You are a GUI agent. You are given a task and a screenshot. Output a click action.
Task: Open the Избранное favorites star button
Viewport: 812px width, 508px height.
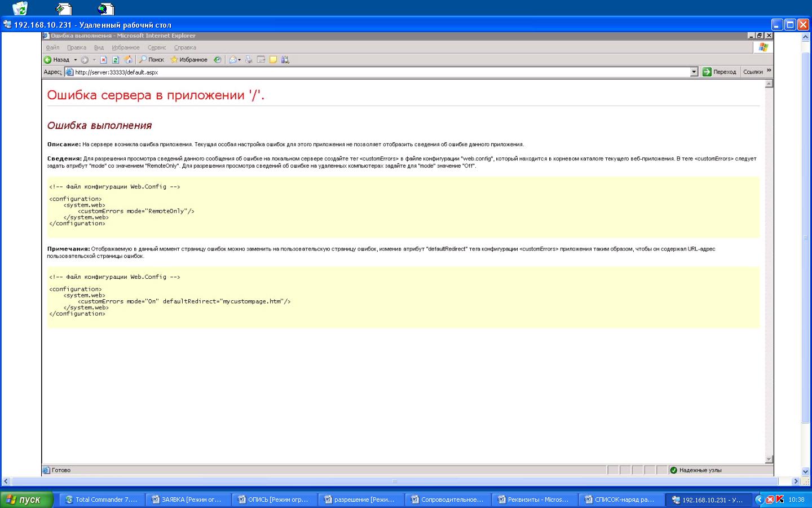coord(189,60)
